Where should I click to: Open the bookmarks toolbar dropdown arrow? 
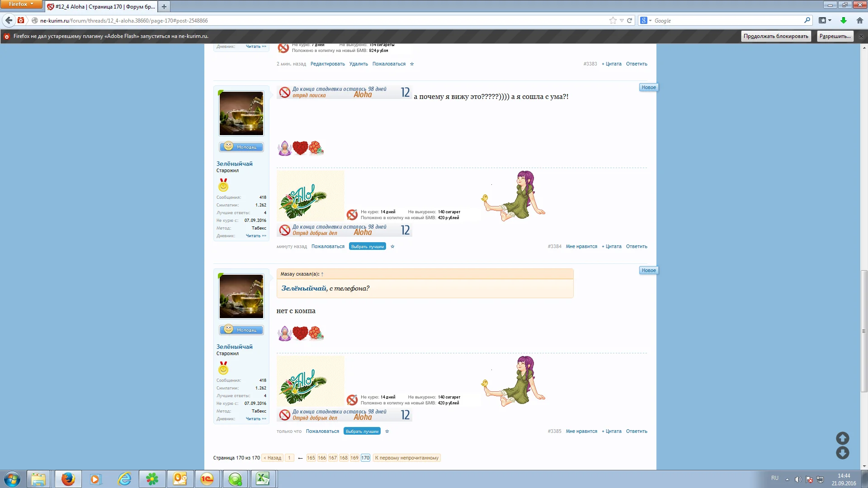pyautogui.click(x=830, y=20)
